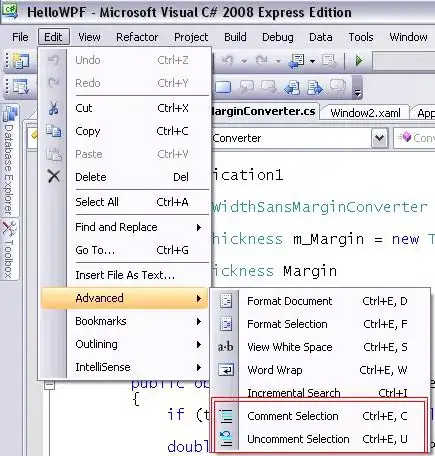Select Uncomment Selection entry

(x=320, y=439)
